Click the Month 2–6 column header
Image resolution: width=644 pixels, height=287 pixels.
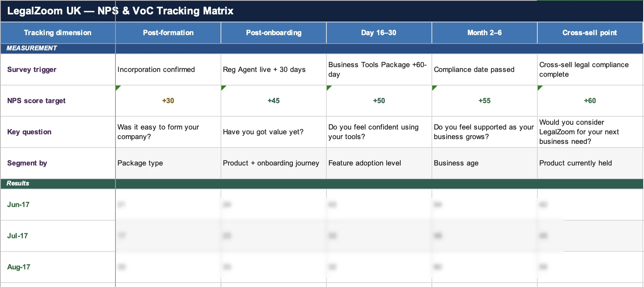(484, 33)
